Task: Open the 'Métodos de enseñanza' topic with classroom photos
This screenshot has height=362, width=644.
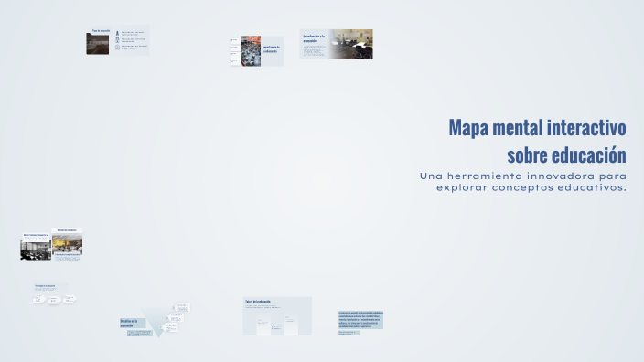Action: [x=51, y=244]
